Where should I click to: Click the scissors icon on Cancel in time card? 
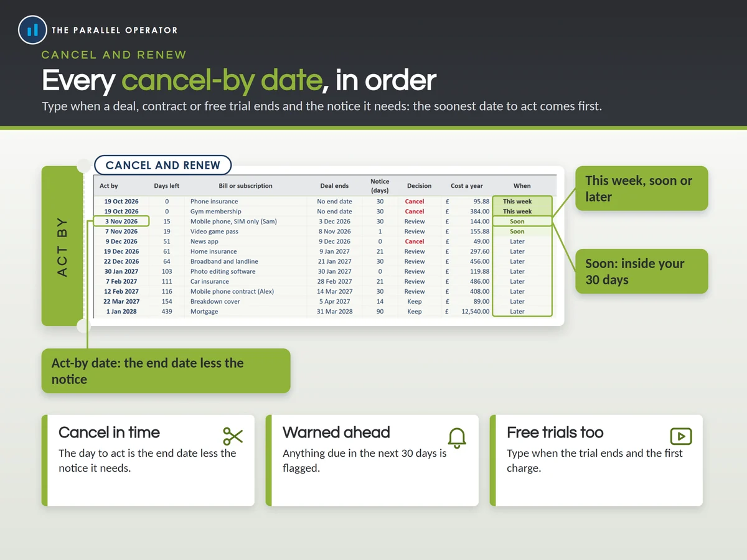click(x=232, y=436)
